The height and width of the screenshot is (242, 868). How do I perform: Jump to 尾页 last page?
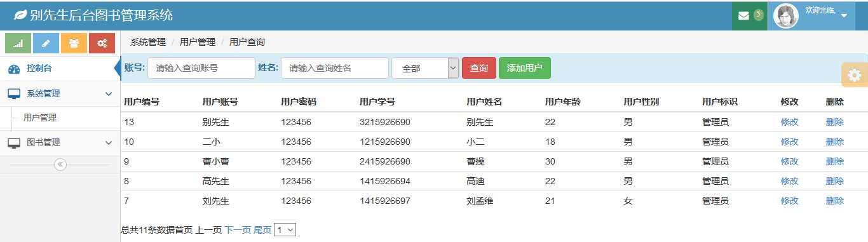(x=262, y=230)
